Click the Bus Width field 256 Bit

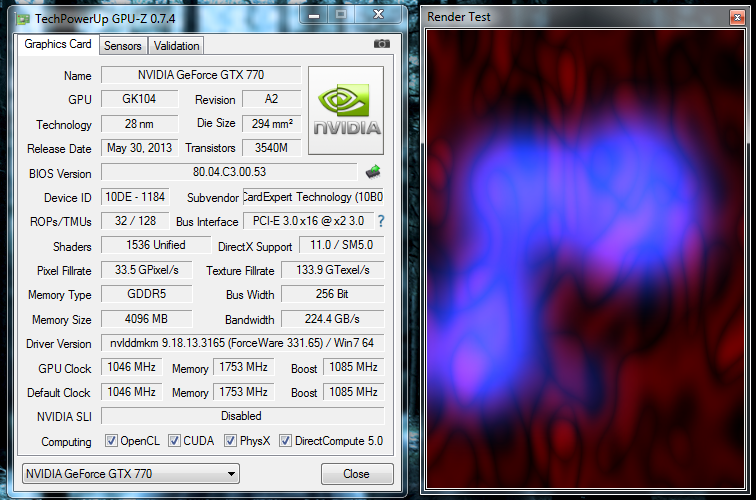click(x=333, y=294)
